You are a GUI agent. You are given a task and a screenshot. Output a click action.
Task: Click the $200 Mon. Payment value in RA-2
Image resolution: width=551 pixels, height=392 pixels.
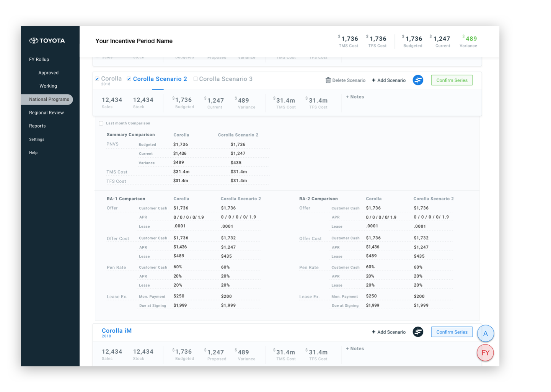click(419, 296)
